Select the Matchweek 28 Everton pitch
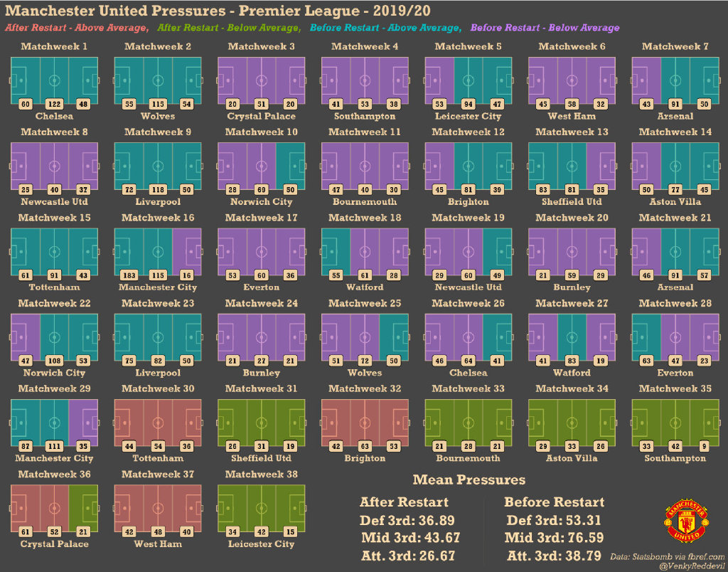Viewport: 728px width, 572px height. click(675, 337)
